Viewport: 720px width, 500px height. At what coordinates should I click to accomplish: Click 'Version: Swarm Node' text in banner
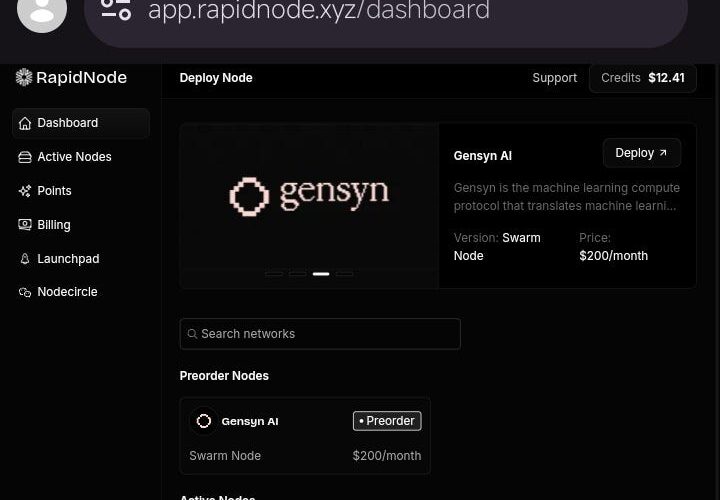click(497, 247)
